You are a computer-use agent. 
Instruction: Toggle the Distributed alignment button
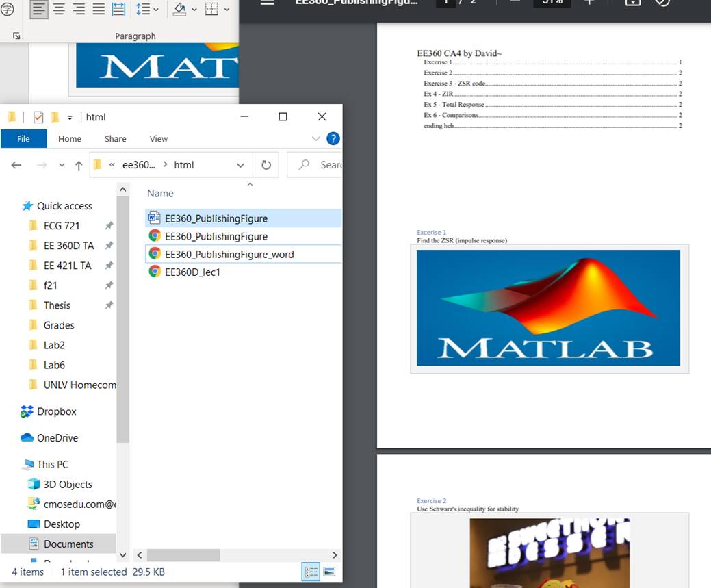(x=118, y=9)
